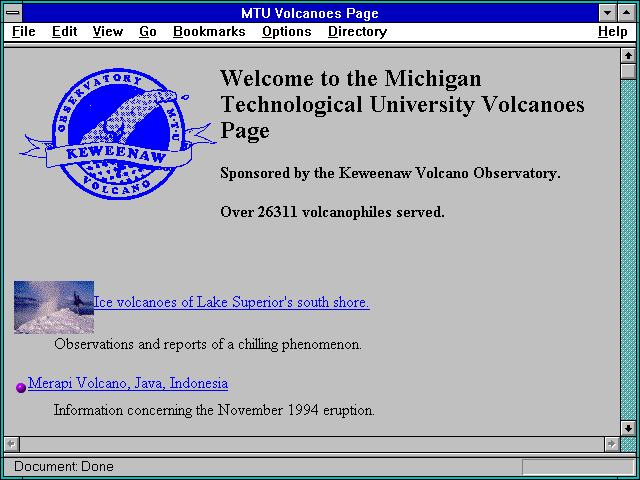Click the vertical scrollbar thumb
Image resolution: width=640 pixels, height=480 pixels.
[628, 71]
